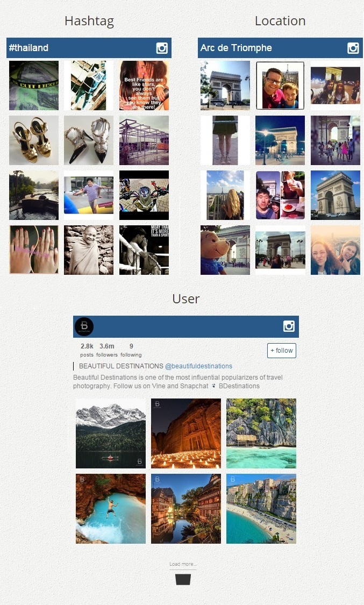Open the father and son selfie photo
This screenshot has width=364, height=605.
(280, 86)
